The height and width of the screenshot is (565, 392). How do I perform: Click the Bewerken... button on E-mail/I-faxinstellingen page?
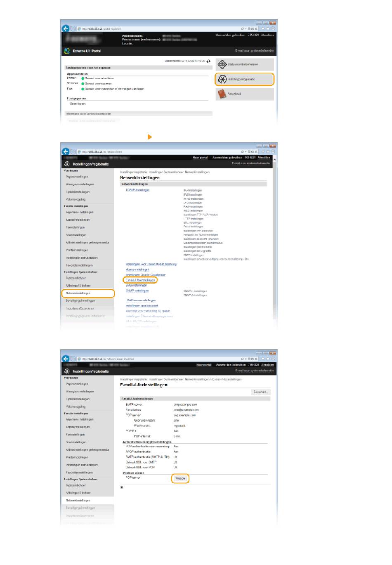click(260, 392)
